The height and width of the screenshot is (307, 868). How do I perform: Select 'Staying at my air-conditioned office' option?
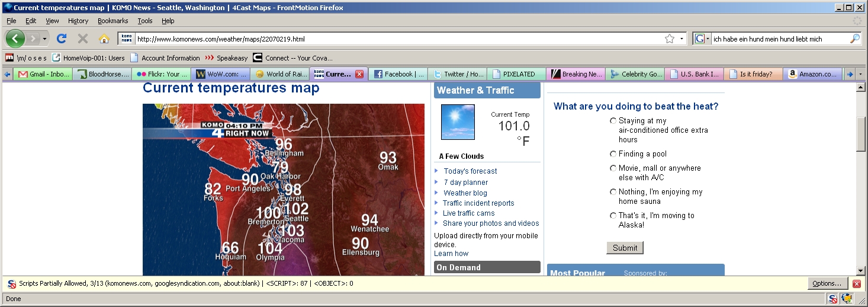(x=613, y=120)
